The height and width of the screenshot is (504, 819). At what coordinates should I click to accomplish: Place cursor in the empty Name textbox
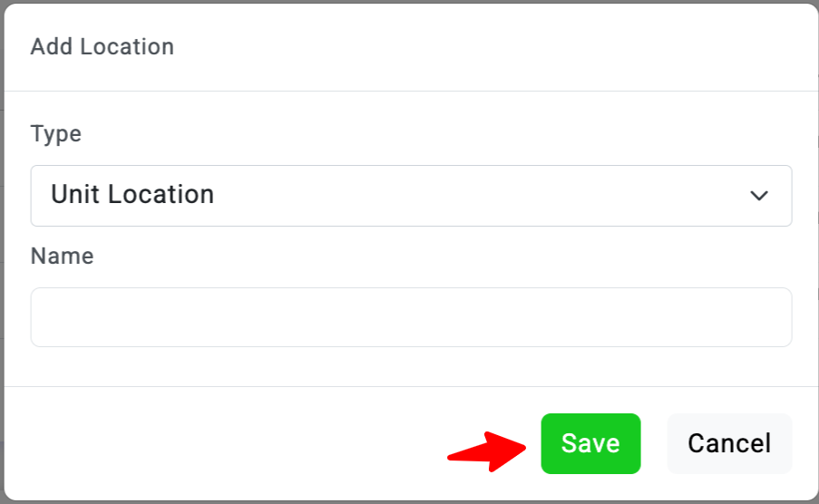pyautogui.click(x=411, y=317)
